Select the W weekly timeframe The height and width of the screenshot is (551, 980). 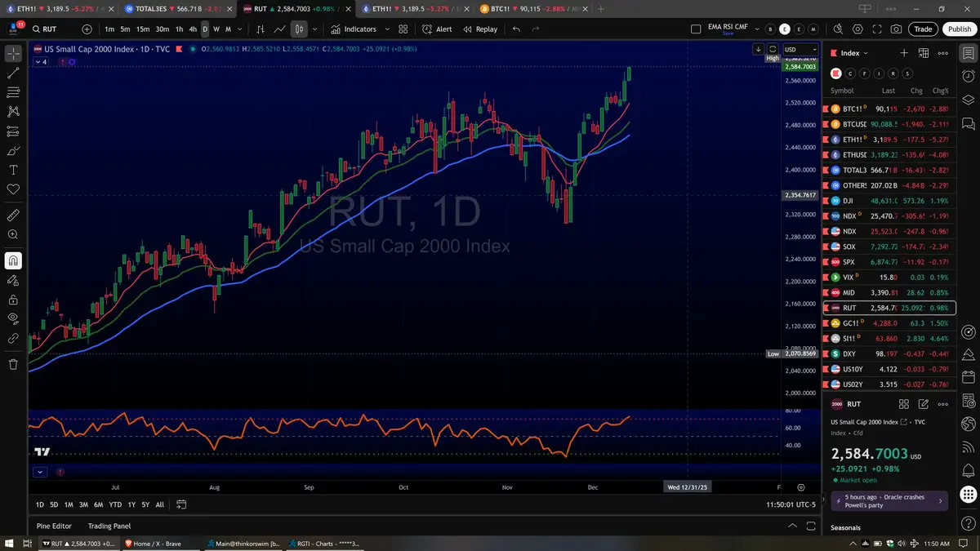[216, 29]
